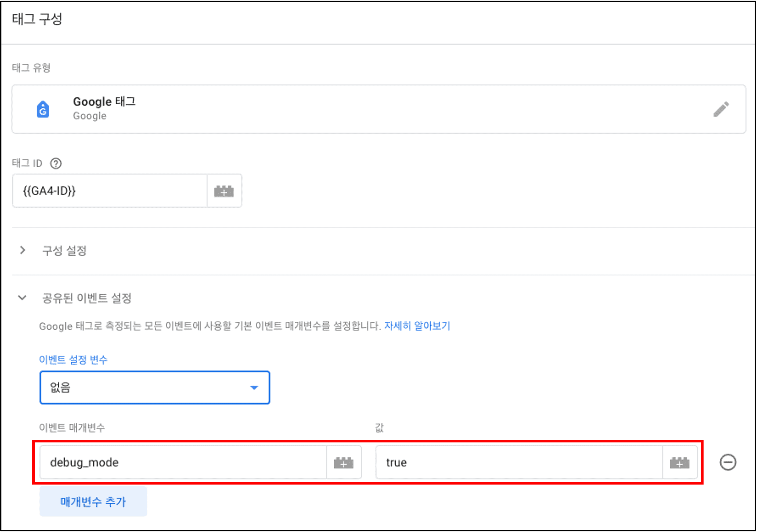Open variable picker next to {{GA4-ID}} field

224,191
